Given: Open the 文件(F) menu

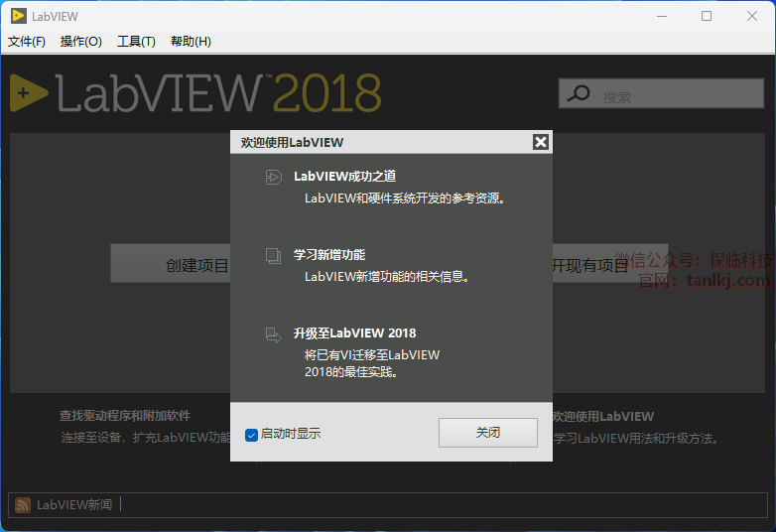Looking at the screenshot, I should coord(27,42).
